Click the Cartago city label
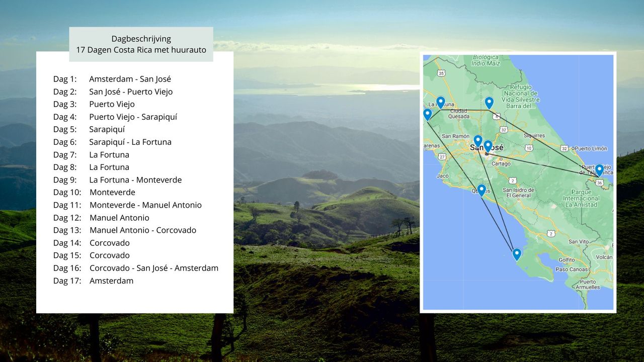This screenshot has height=362, width=644. coord(501,163)
